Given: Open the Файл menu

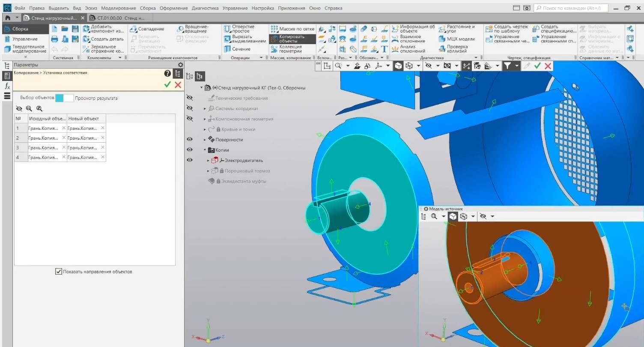Looking at the screenshot, I should 19,8.
